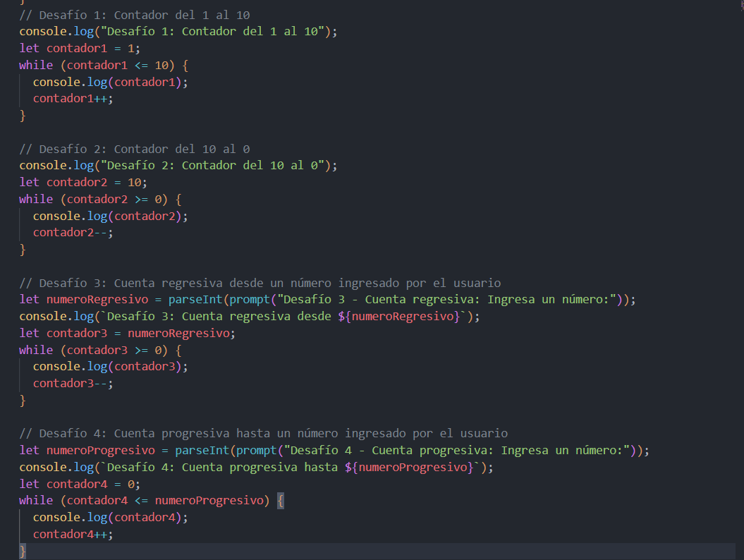This screenshot has height=560, width=744.
Task: Click the template expression '${numeroProgresivo}'
Action: (409, 468)
